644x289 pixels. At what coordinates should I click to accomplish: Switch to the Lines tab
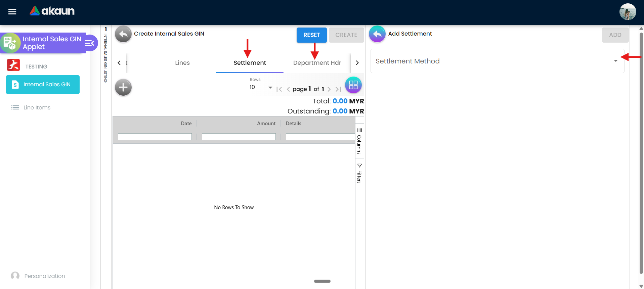182,63
